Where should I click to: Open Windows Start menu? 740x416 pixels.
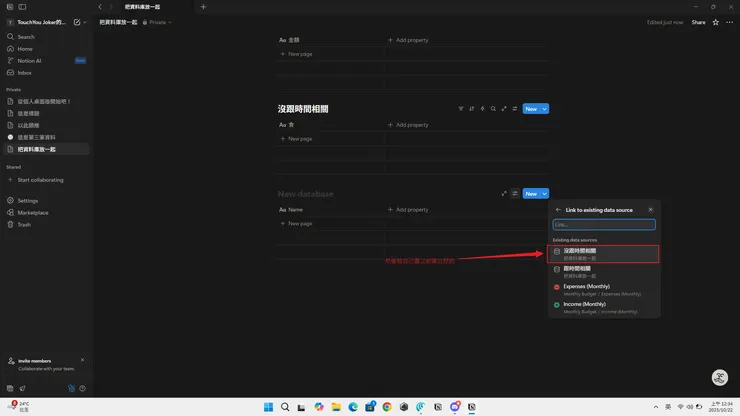(x=268, y=407)
